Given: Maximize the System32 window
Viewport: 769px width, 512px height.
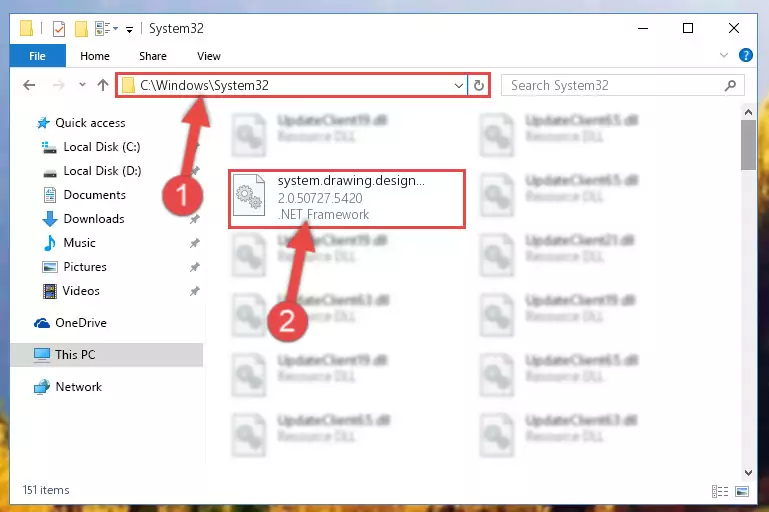Looking at the screenshot, I should [x=688, y=28].
